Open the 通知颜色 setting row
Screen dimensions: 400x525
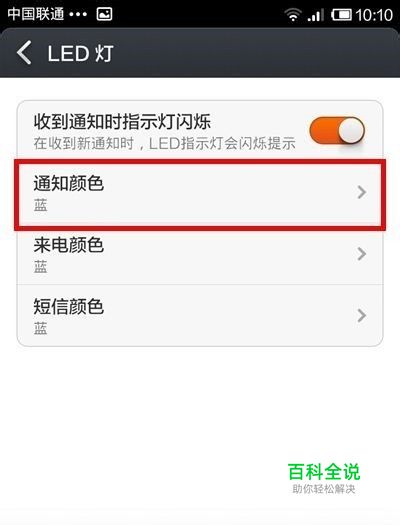tap(200, 195)
